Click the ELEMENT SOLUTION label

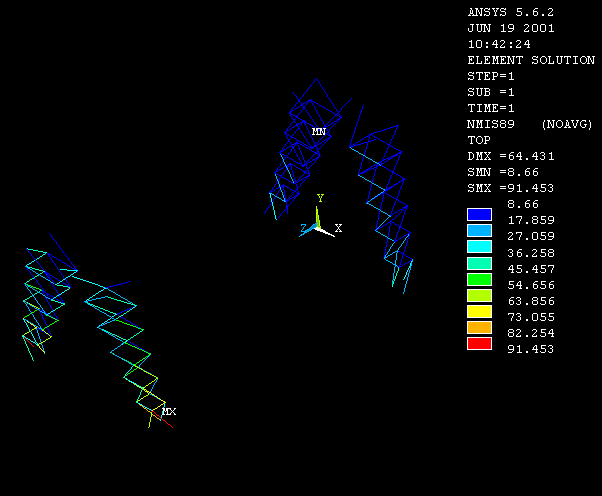(531, 60)
